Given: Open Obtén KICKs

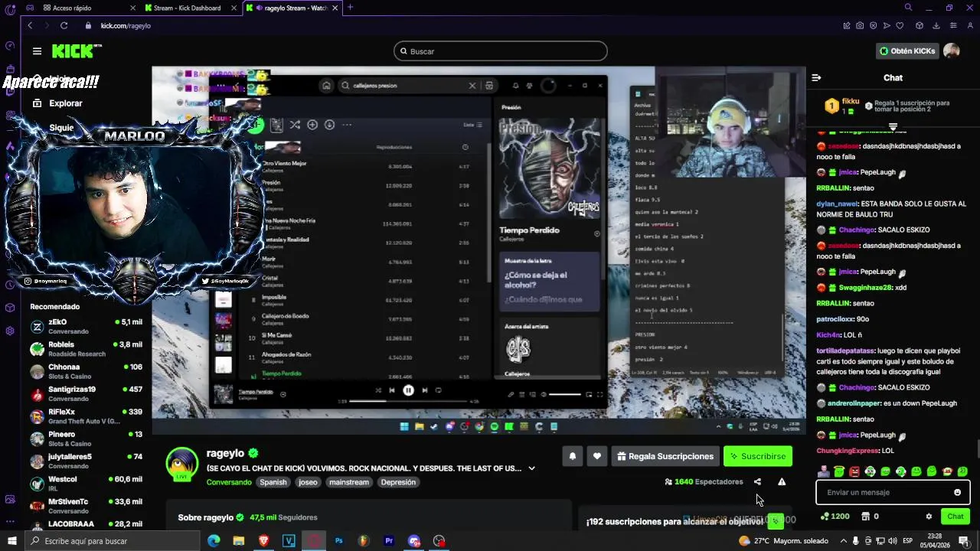Looking at the screenshot, I should [x=907, y=51].
